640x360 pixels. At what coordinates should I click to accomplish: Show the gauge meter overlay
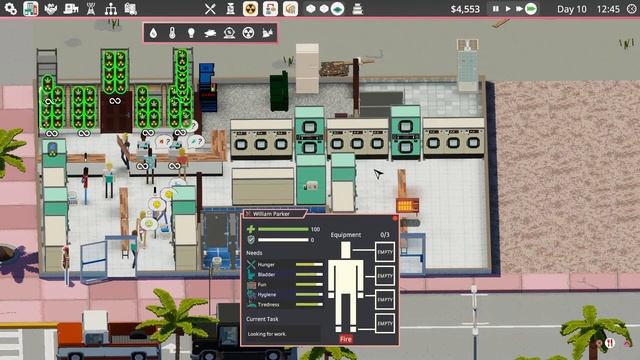tap(229, 33)
